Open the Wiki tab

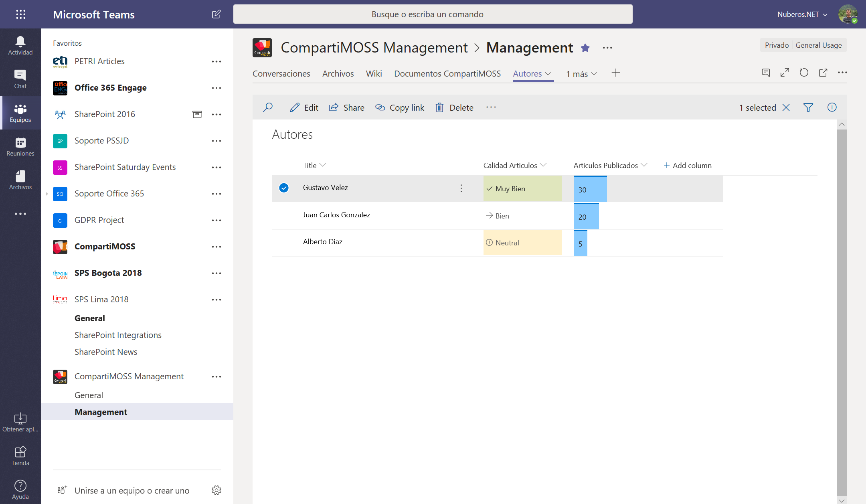[x=373, y=74]
